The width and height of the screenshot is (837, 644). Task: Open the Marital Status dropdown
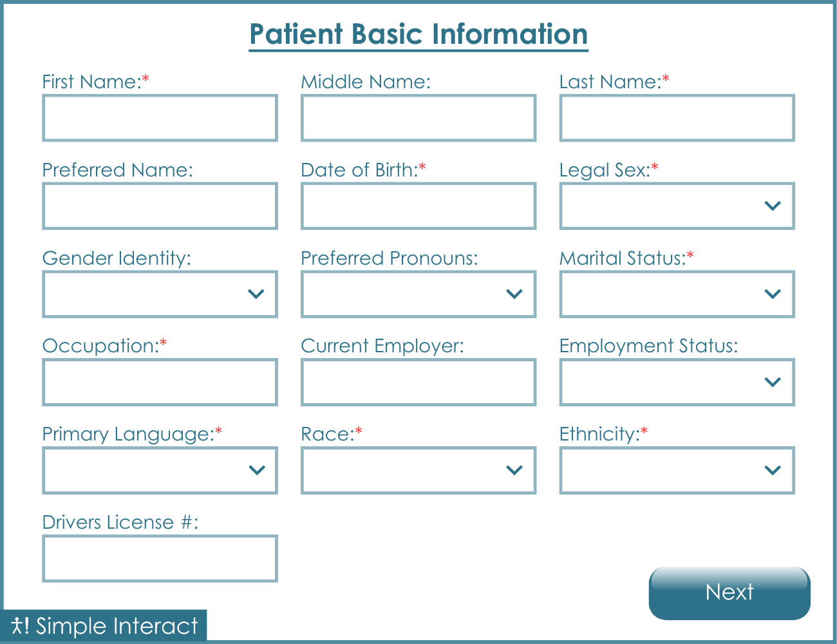click(x=677, y=294)
